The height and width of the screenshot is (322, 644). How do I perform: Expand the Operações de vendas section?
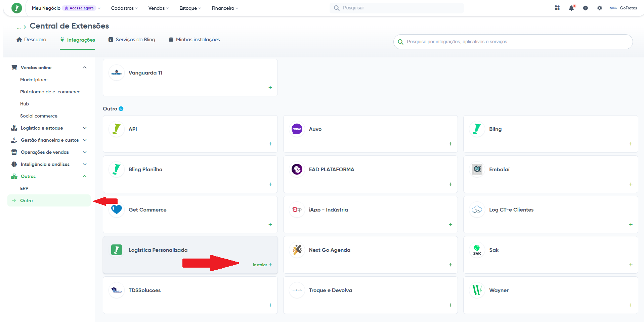85,152
